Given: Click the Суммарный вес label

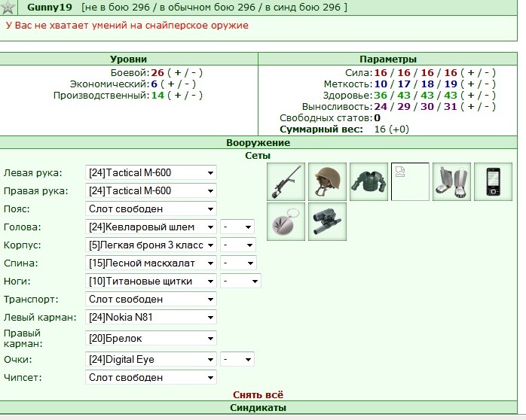Looking at the screenshot, I should (321, 129).
